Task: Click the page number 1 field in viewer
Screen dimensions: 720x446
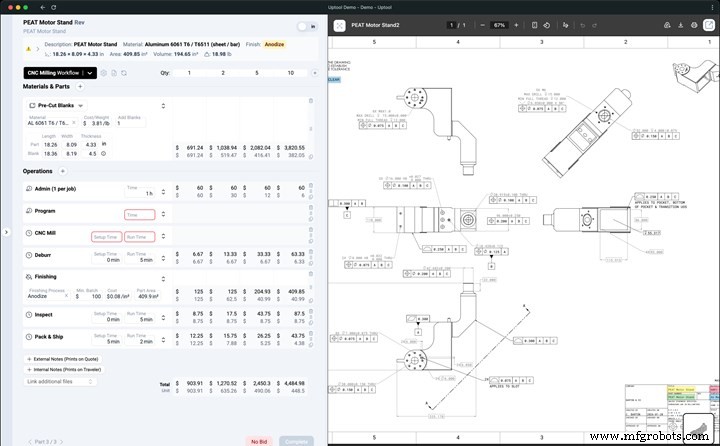Action: (452, 25)
